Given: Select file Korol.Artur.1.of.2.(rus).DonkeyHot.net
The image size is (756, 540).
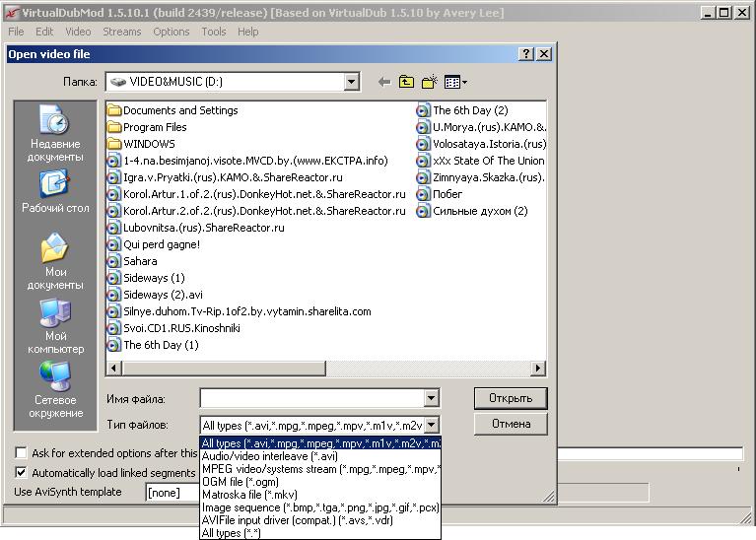Looking at the screenshot, I should pyautogui.click(x=256, y=194).
